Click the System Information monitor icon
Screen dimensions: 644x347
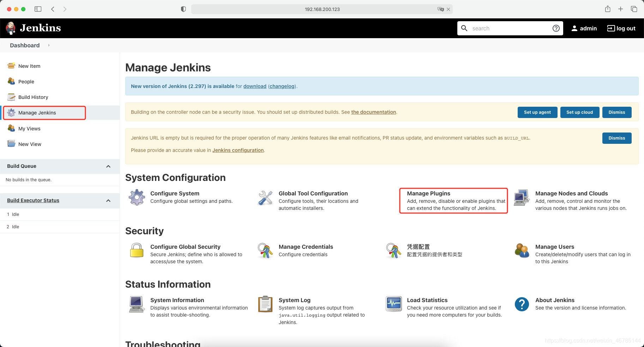pyautogui.click(x=137, y=304)
